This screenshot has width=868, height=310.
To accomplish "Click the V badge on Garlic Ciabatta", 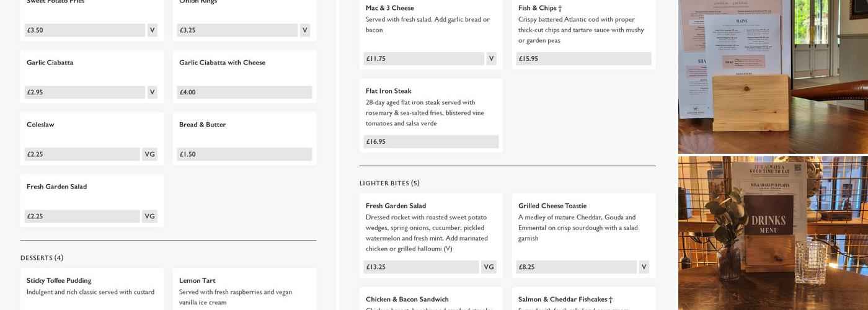I will tap(152, 92).
